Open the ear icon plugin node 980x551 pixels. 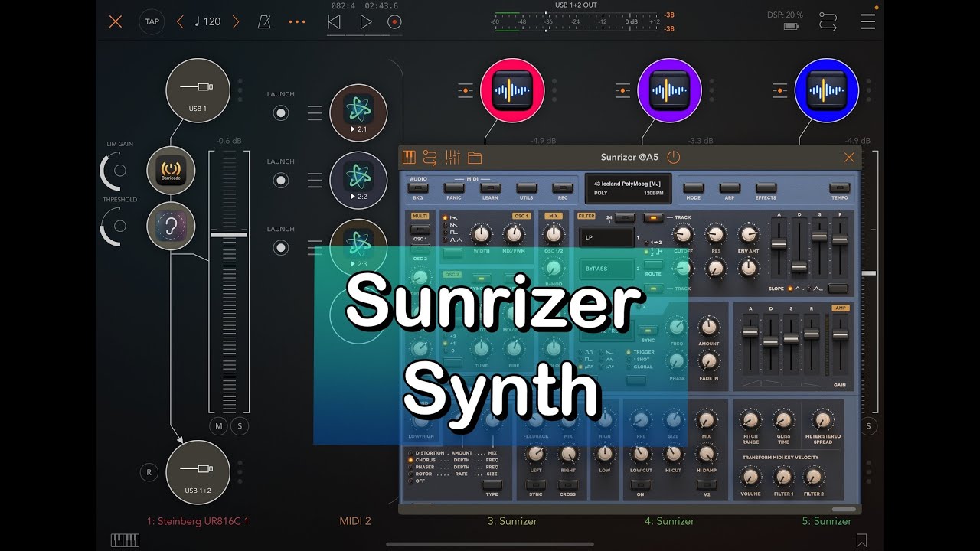171,227
